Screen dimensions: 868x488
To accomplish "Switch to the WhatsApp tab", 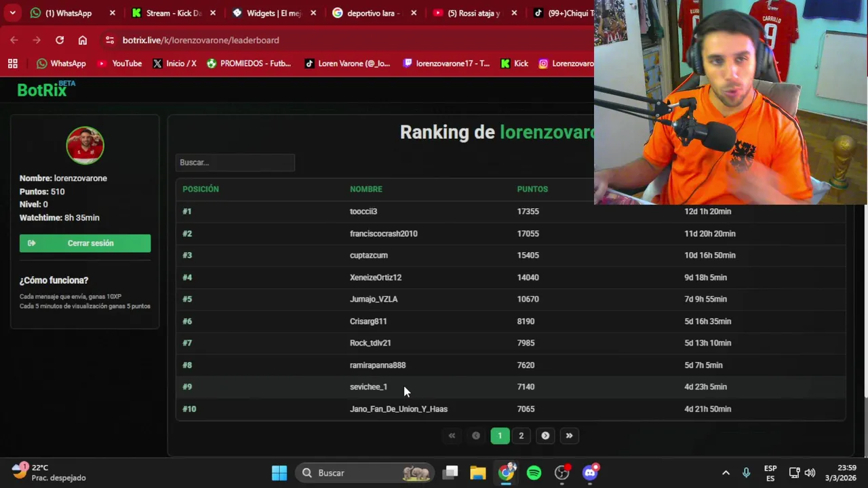I will (68, 13).
